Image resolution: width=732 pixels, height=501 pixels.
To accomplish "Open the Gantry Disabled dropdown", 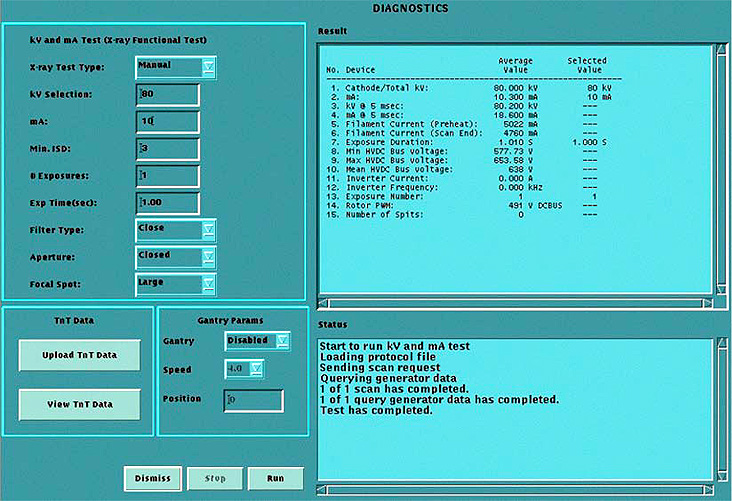I will click(257, 341).
